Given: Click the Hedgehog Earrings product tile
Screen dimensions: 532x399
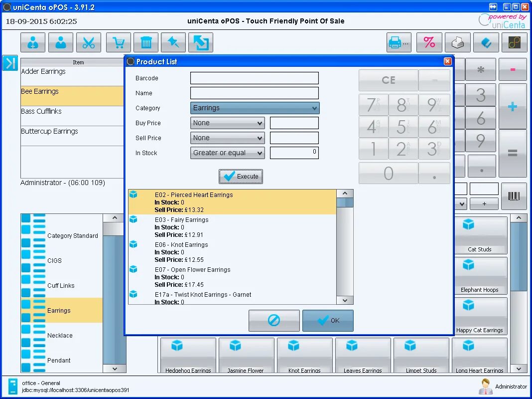Looking at the screenshot, I should click(188, 356).
